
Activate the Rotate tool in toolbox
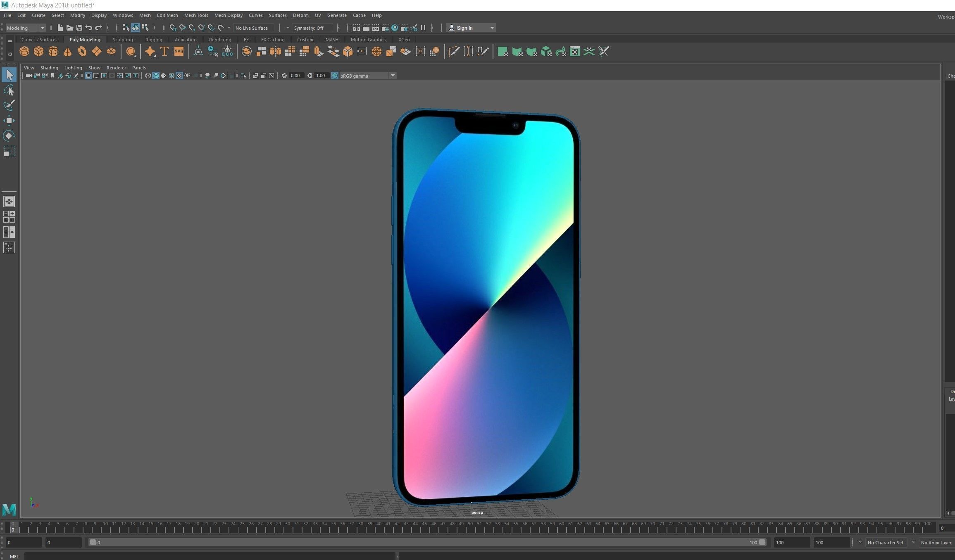[9, 136]
